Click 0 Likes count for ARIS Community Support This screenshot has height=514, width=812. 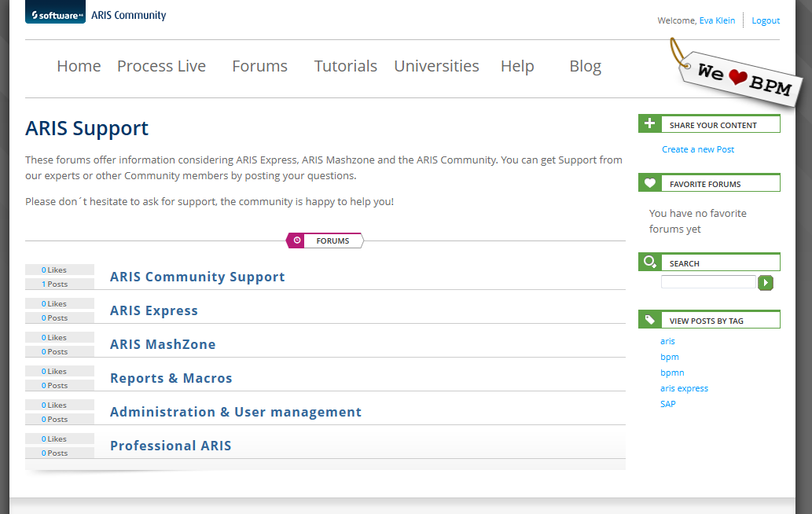click(x=60, y=270)
